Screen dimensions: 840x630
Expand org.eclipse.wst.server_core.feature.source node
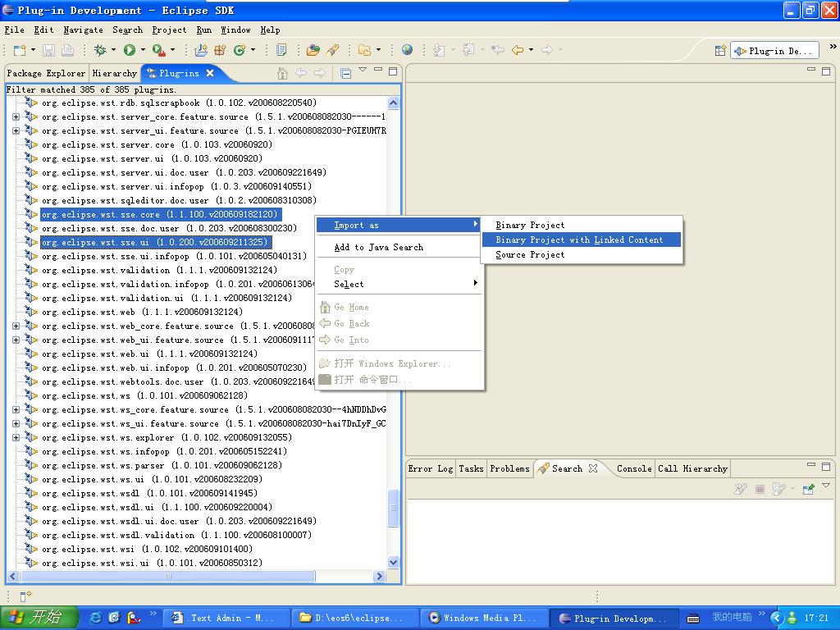(x=16, y=116)
